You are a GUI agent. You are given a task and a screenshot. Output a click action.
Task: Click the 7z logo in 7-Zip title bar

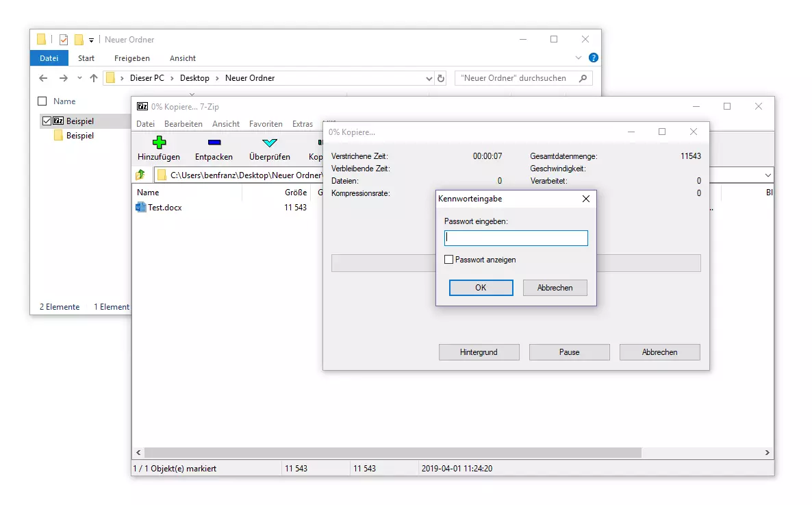click(142, 106)
